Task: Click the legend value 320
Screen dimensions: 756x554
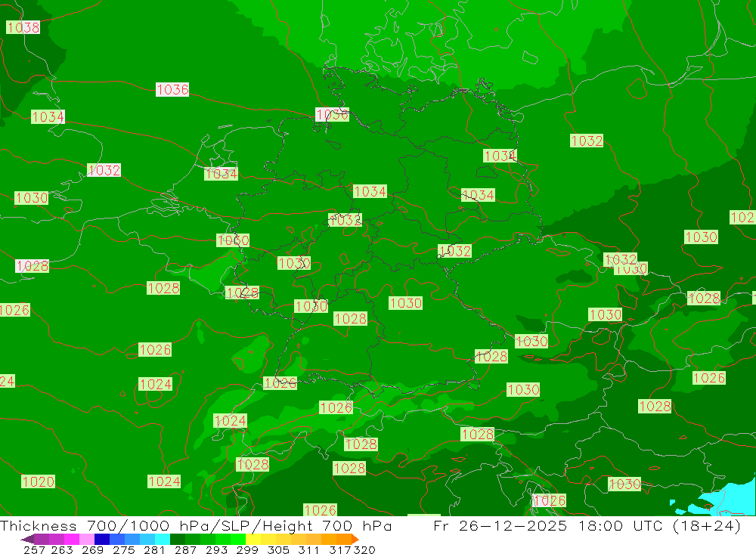Action: click(x=364, y=549)
